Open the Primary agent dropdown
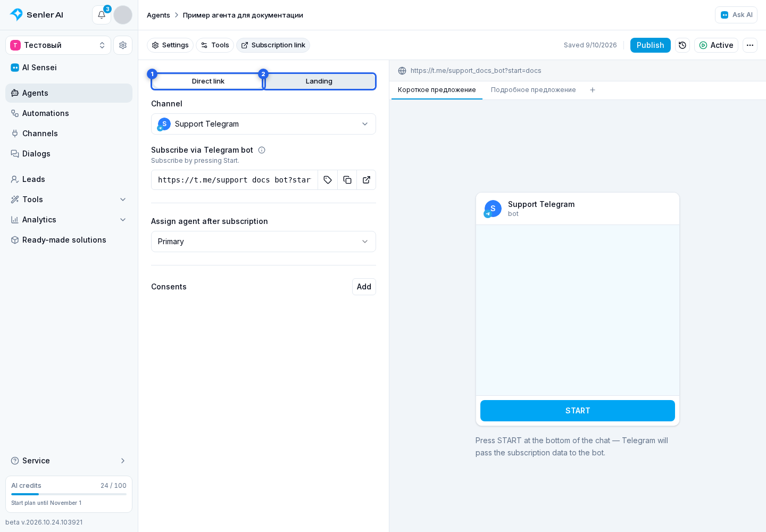766x532 pixels. [x=263, y=242]
